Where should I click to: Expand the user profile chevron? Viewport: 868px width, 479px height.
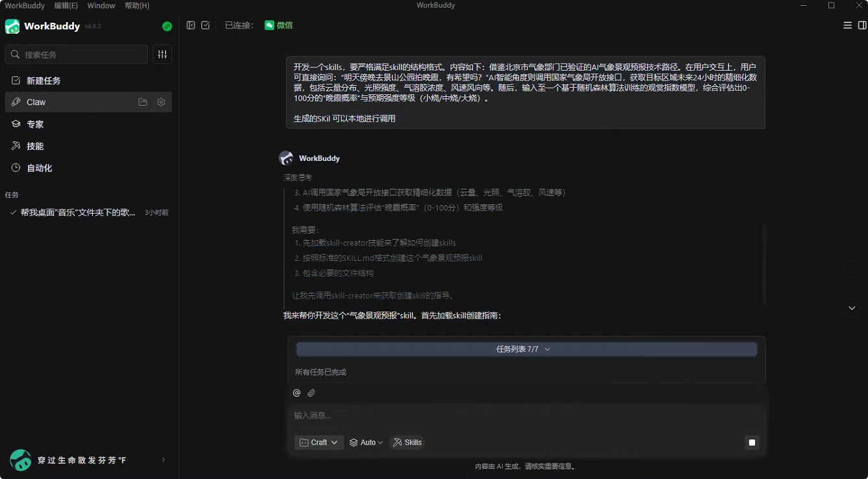163,460
